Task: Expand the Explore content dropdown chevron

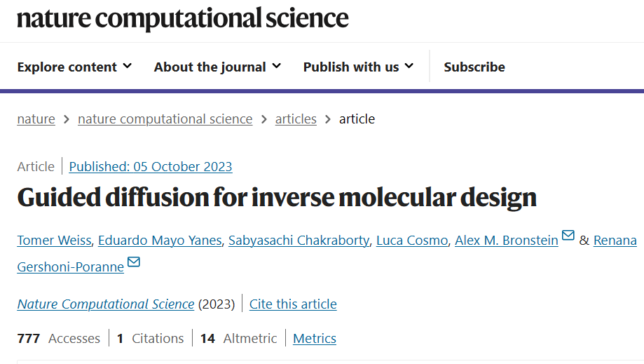Action: (x=128, y=66)
